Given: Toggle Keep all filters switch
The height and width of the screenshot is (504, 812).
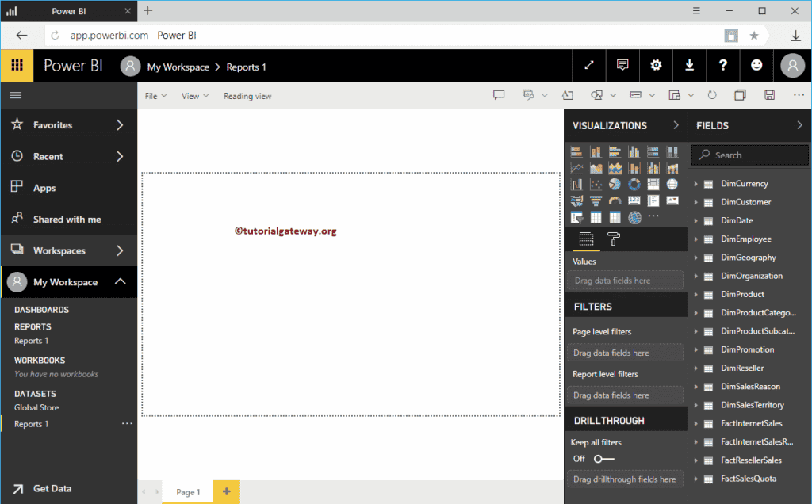Looking at the screenshot, I should tap(603, 459).
